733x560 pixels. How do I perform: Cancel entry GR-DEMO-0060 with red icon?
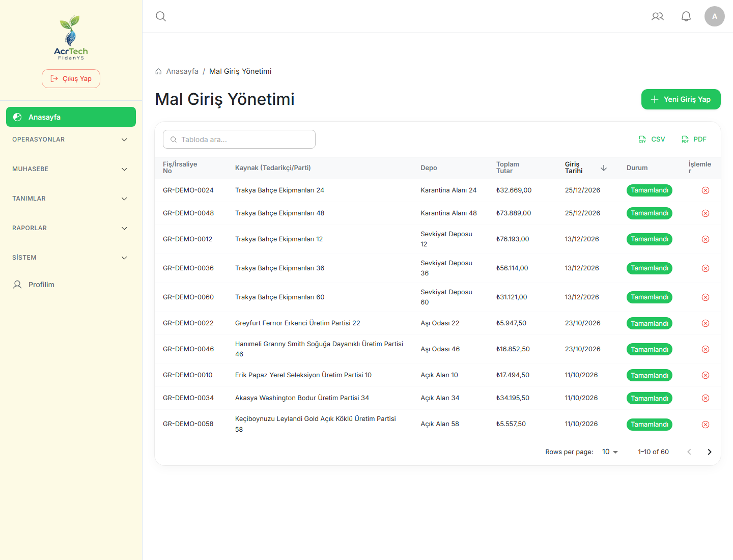(x=706, y=297)
